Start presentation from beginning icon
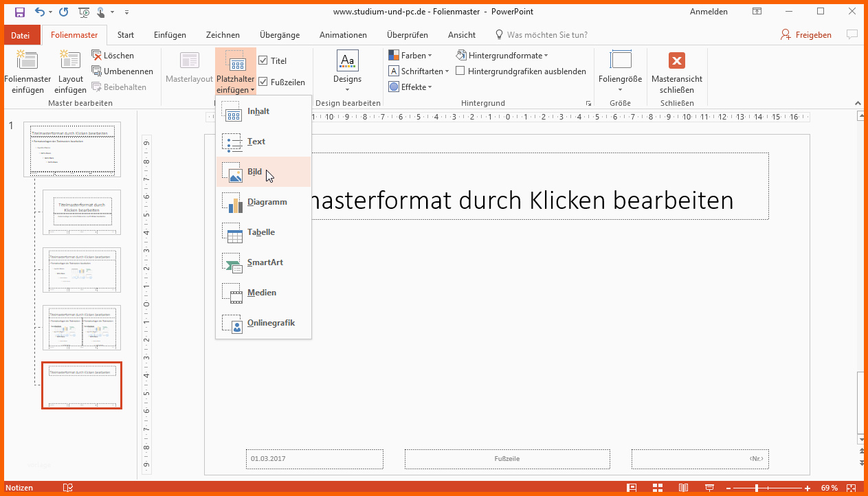This screenshot has height=496, width=868. [x=84, y=12]
